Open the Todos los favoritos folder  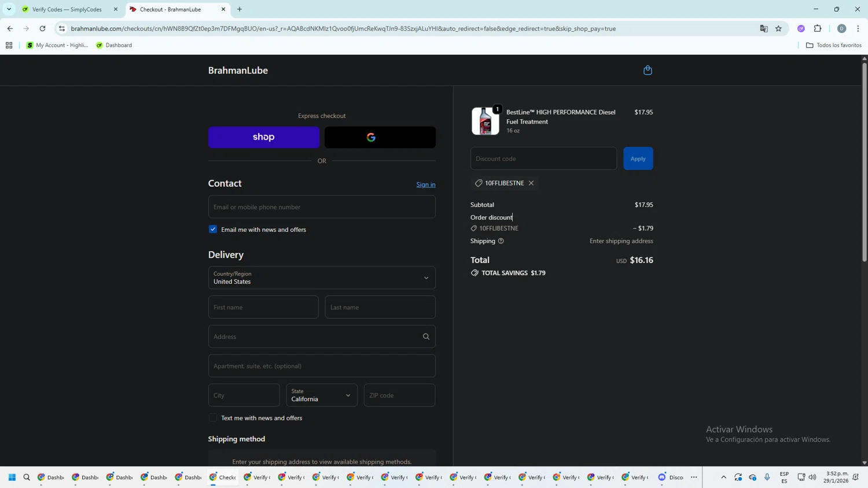pyautogui.click(x=834, y=45)
